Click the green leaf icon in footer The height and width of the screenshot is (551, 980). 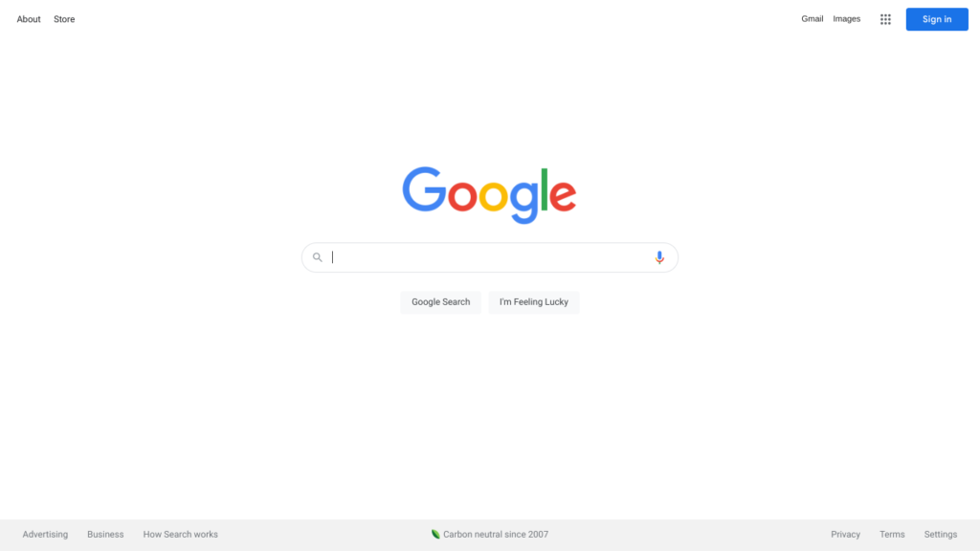click(435, 534)
